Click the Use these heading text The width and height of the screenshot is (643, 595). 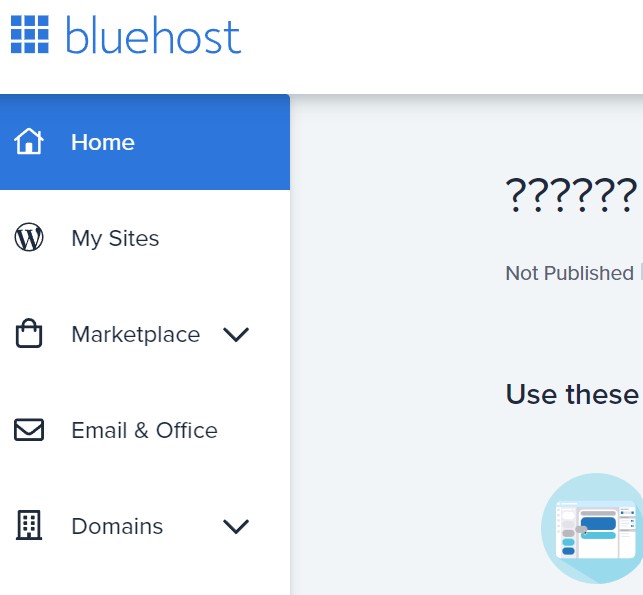point(572,394)
